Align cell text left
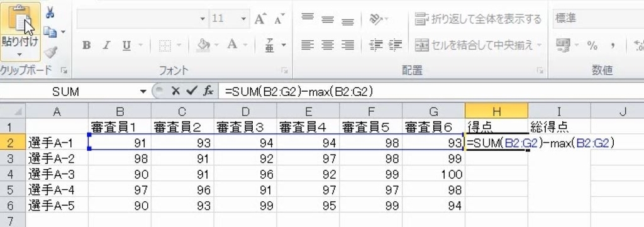The width and height of the screenshot is (644, 227). click(307, 45)
